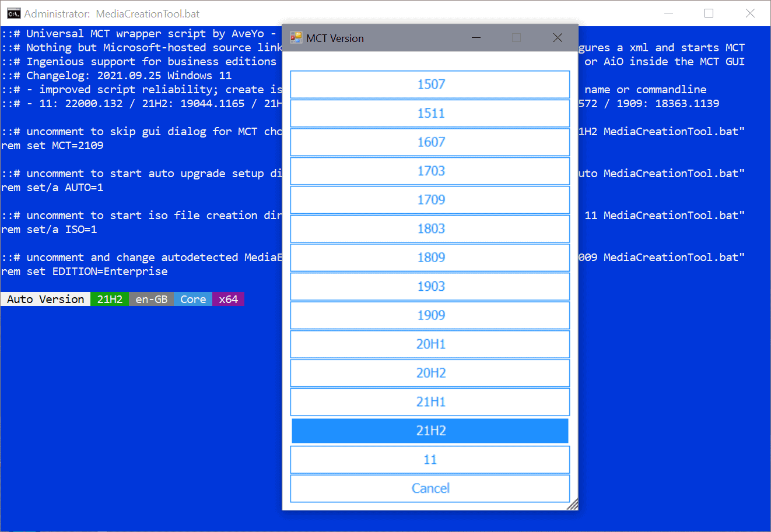Click the MCT Version dialog title bar icon
The height and width of the screenshot is (532, 771).
coord(296,37)
